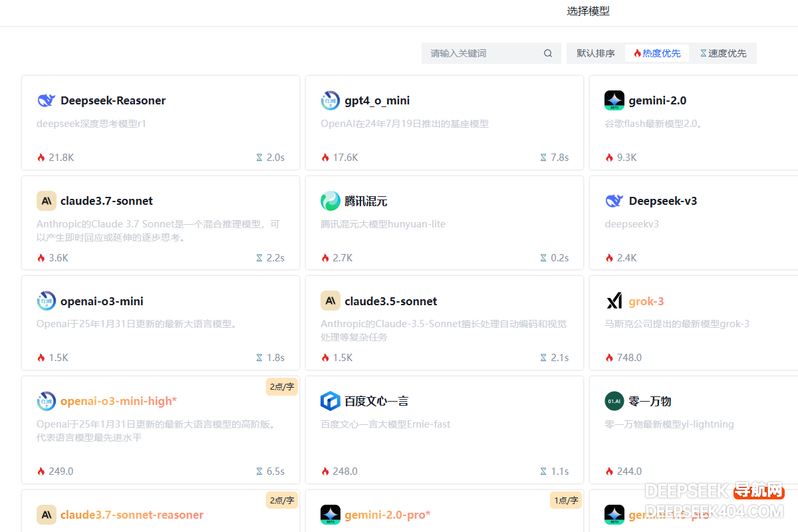The image size is (798, 532).
Task: Click description '腾讯混元大模型hunyuan-lite'
Action: point(383,224)
